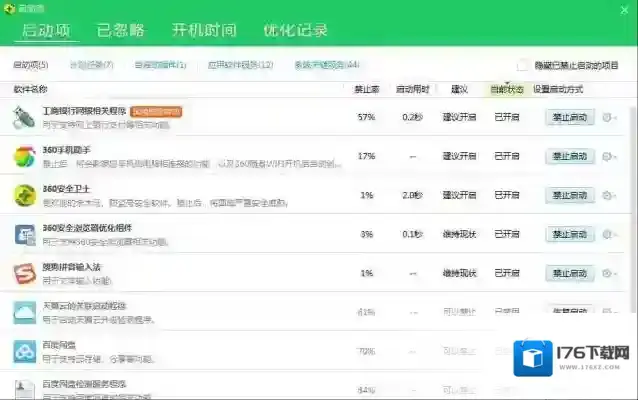Click 禁止启动 for 360安全浏览器优化组件
The height and width of the screenshot is (400, 638).
pyautogui.click(x=570, y=234)
